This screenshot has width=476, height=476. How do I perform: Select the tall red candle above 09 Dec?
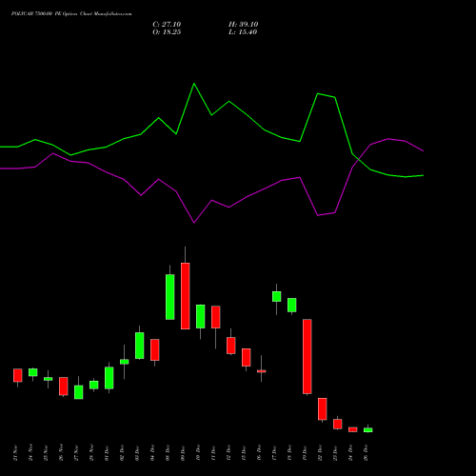(186, 296)
